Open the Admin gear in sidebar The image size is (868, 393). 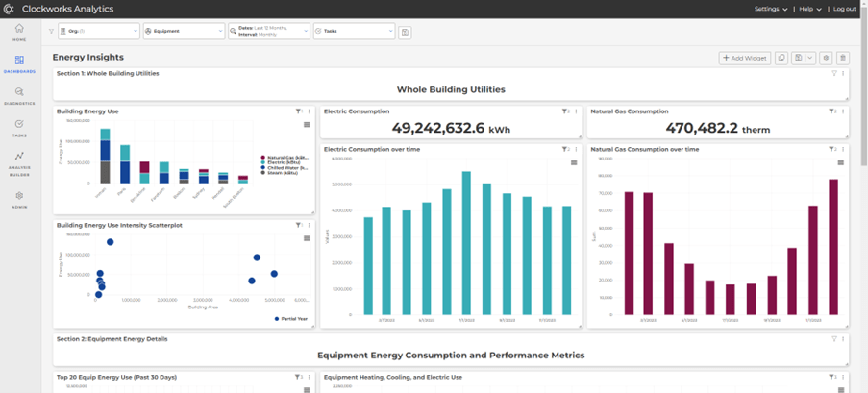[19, 199]
